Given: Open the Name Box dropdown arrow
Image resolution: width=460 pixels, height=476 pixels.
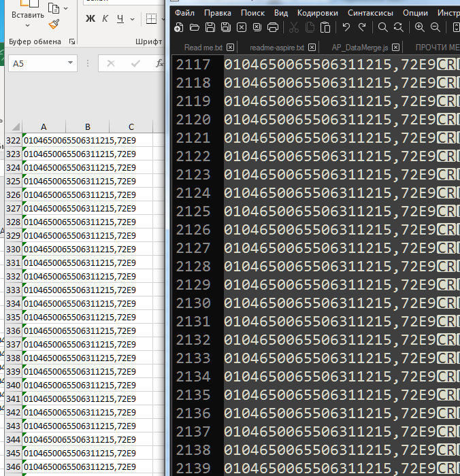Looking at the screenshot, I should click(70, 63).
